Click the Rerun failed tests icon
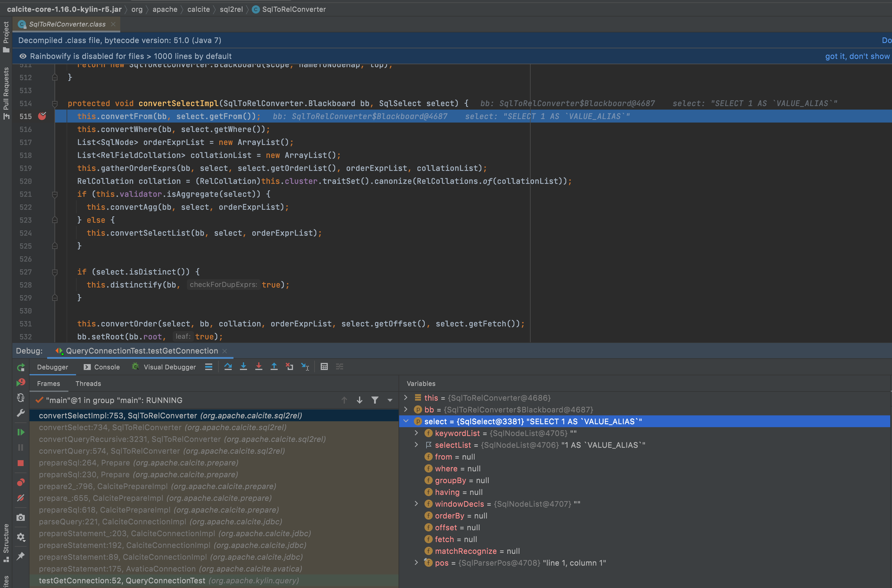 (x=21, y=382)
